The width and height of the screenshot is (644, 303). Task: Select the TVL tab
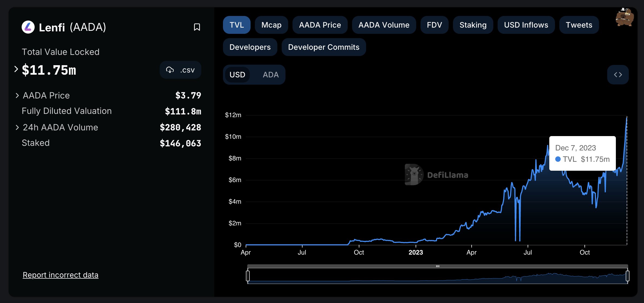(x=236, y=25)
